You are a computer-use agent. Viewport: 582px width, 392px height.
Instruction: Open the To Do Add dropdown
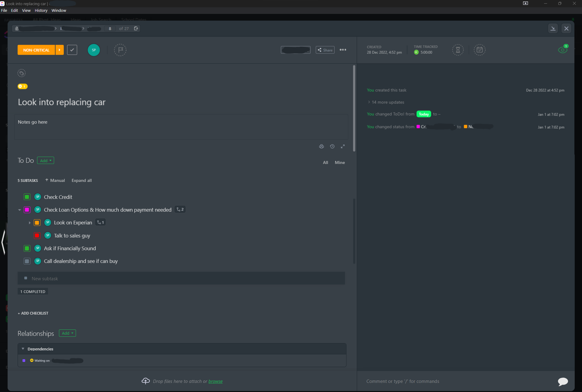click(46, 161)
